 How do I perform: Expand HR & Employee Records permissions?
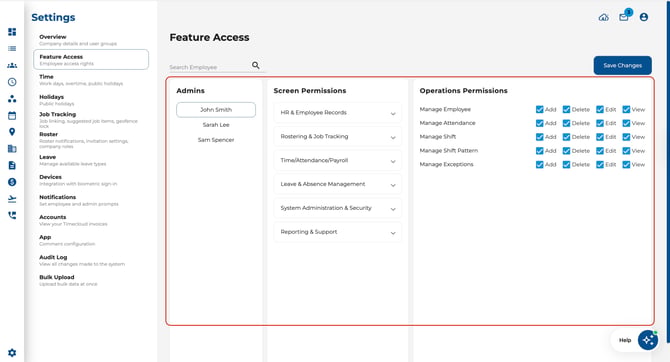point(338,113)
